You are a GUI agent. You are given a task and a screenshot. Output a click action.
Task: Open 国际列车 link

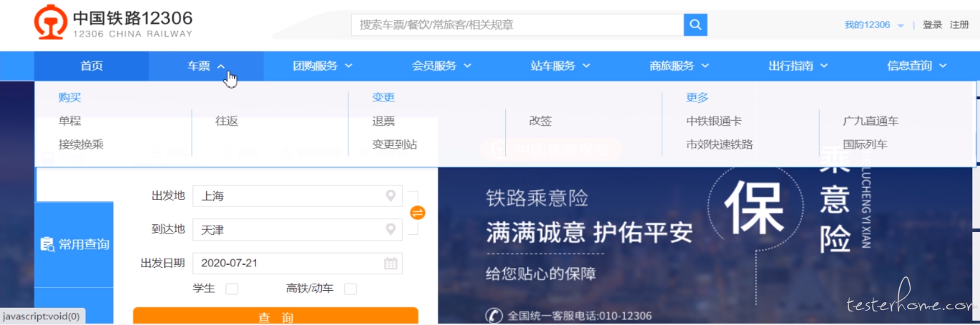[865, 144]
